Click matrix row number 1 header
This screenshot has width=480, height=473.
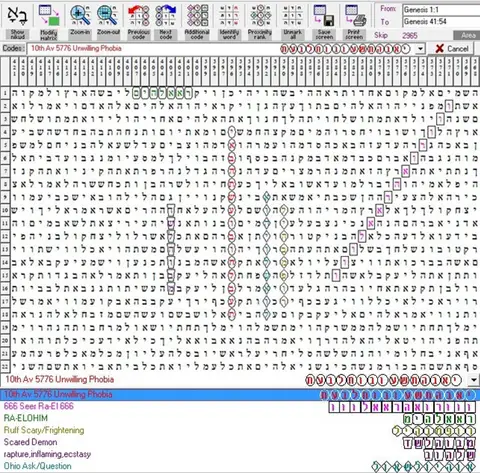(5, 93)
